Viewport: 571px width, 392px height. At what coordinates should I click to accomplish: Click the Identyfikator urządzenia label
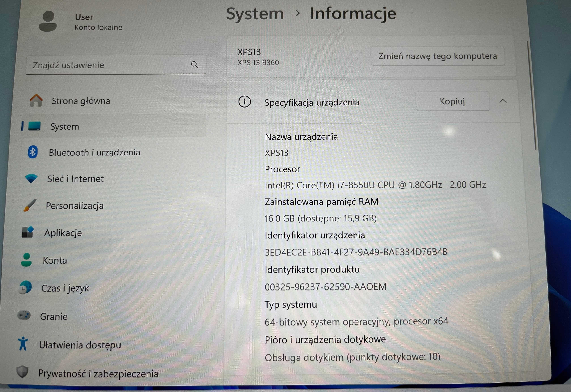point(315,236)
